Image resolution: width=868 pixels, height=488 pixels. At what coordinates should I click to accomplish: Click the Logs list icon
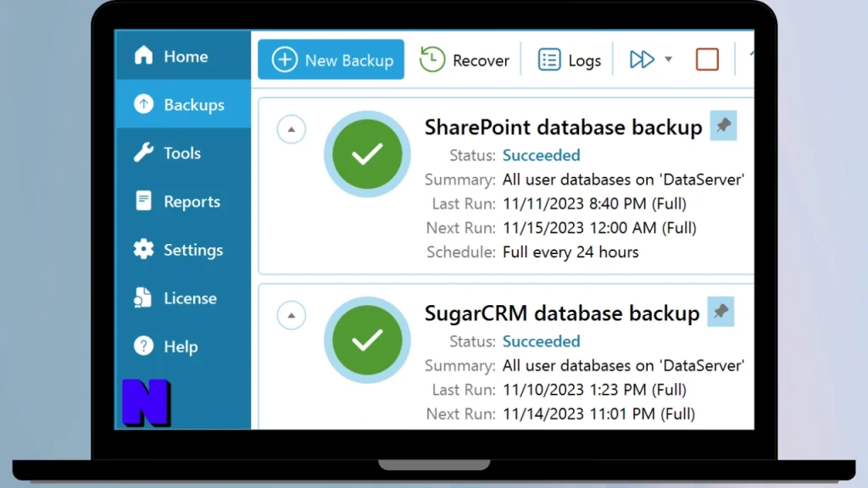[x=549, y=60]
